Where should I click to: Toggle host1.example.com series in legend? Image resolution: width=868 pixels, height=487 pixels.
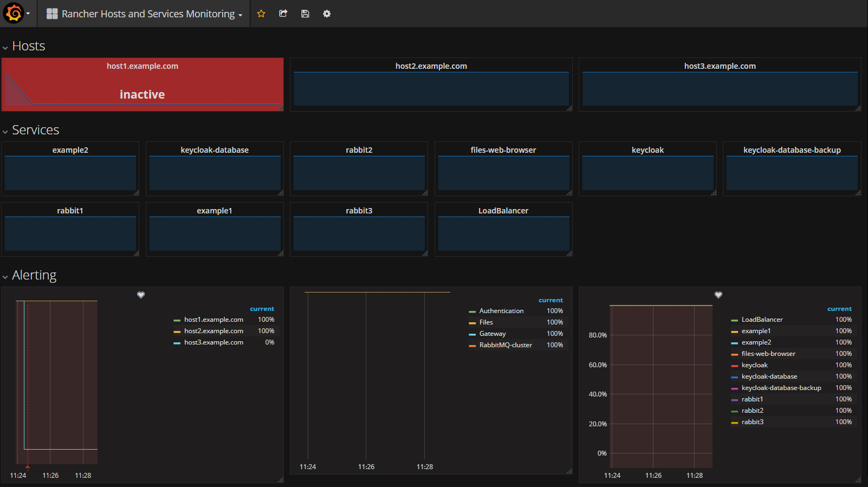[213, 320]
